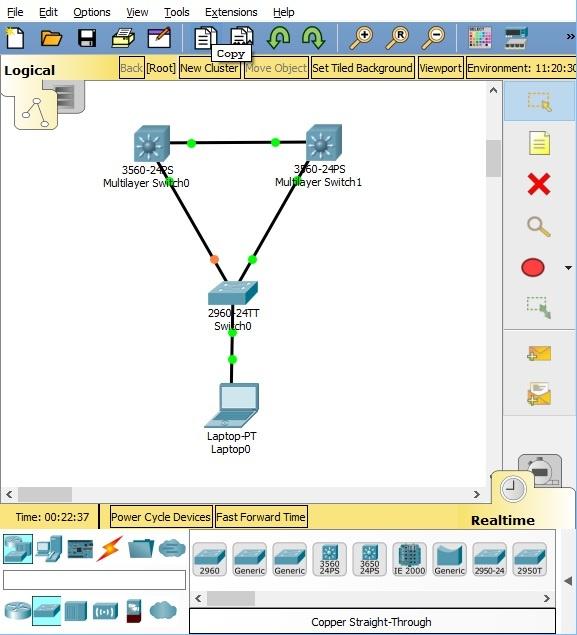Choose the Security subcategory

click(134, 611)
